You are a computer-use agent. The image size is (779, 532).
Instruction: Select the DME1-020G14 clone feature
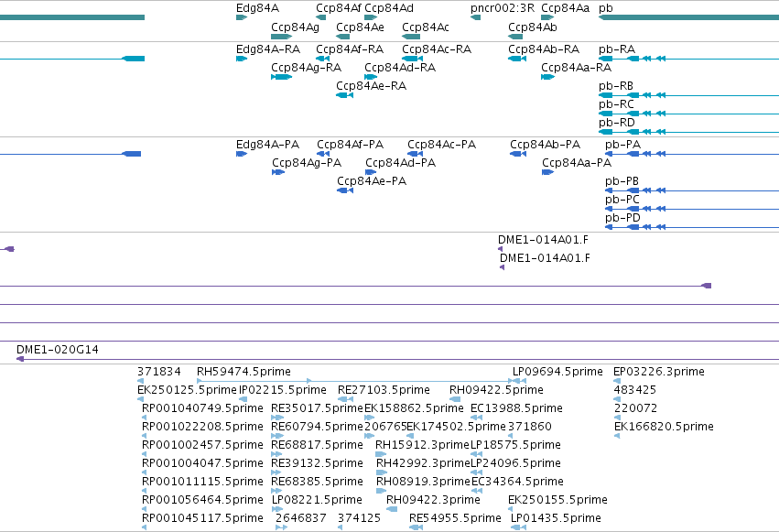(397, 359)
